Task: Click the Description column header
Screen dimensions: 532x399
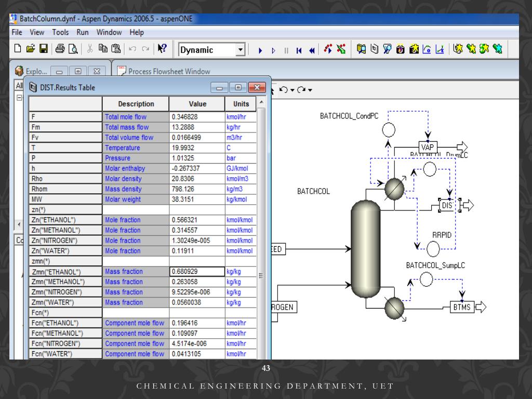Action: (136, 104)
